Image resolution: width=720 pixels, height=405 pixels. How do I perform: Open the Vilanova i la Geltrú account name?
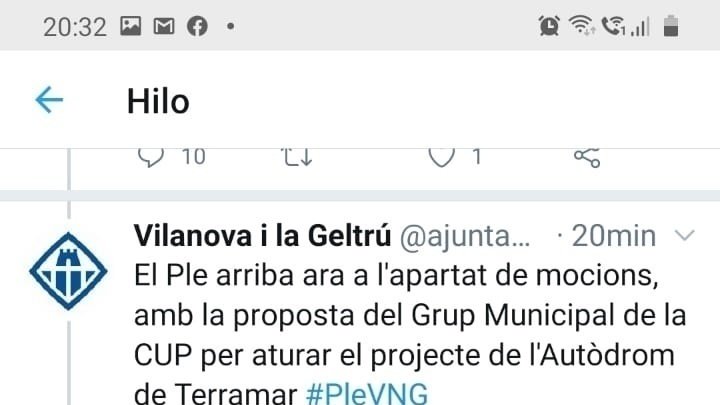(262, 236)
